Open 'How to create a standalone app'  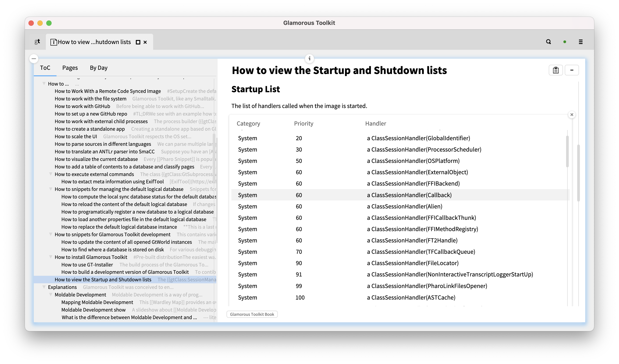(90, 129)
